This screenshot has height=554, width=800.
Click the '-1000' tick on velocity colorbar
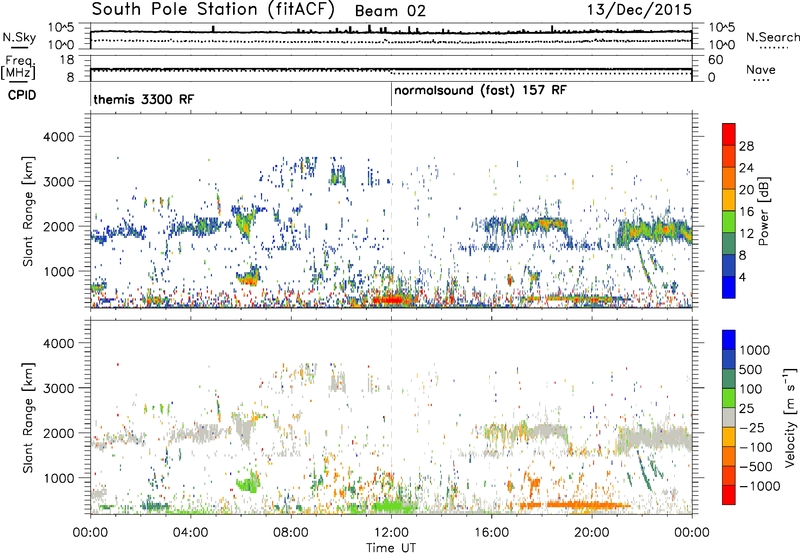click(760, 486)
